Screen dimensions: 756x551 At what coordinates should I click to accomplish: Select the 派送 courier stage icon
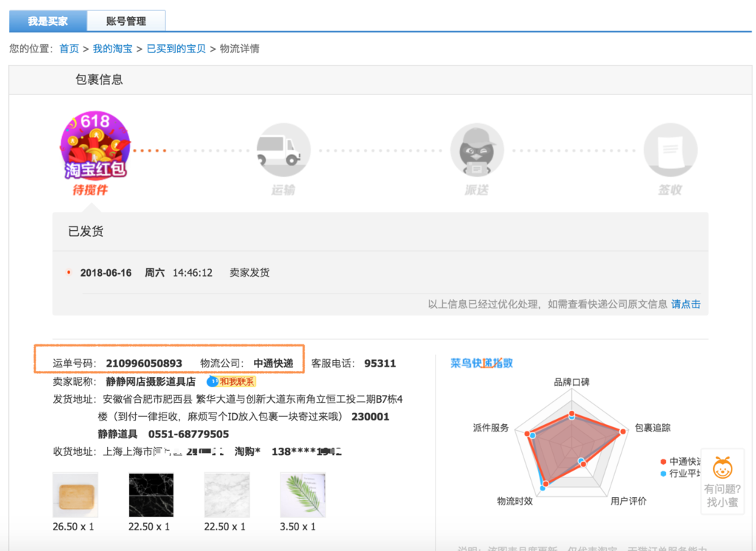tap(477, 149)
